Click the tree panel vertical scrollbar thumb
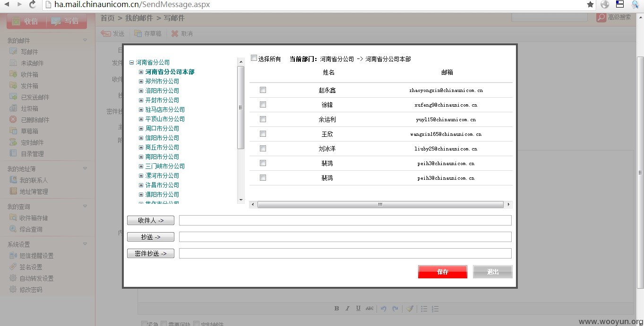 [x=240, y=108]
